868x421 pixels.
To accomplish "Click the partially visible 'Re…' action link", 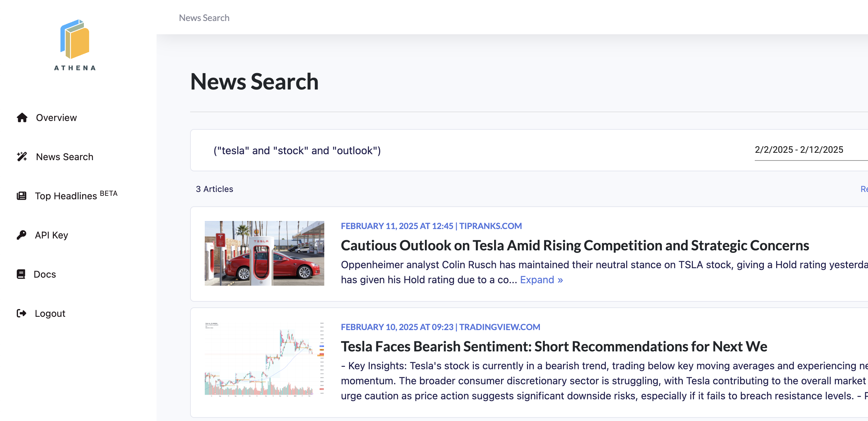I will (x=865, y=189).
